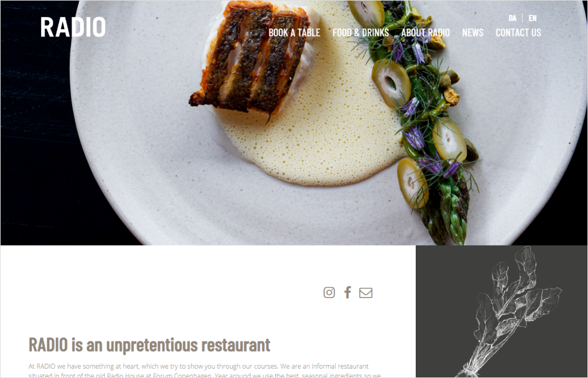Go to About Radio
The height and width of the screenshot is (378, 588).
tap(426, 32)
